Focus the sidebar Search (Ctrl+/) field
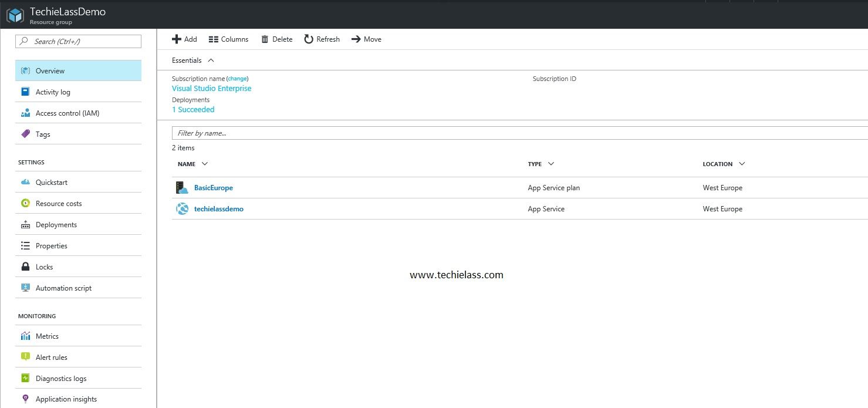The image size is (868, 408). (x=78, y=41)
